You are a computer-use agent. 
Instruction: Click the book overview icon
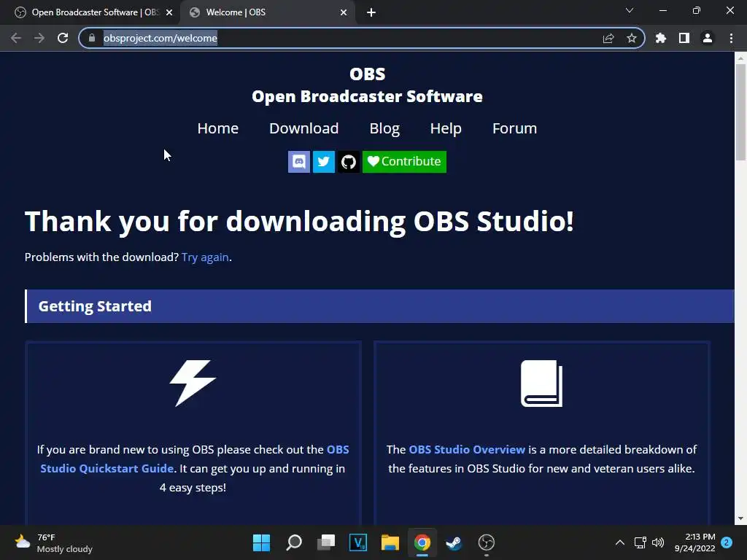point(542,384)
